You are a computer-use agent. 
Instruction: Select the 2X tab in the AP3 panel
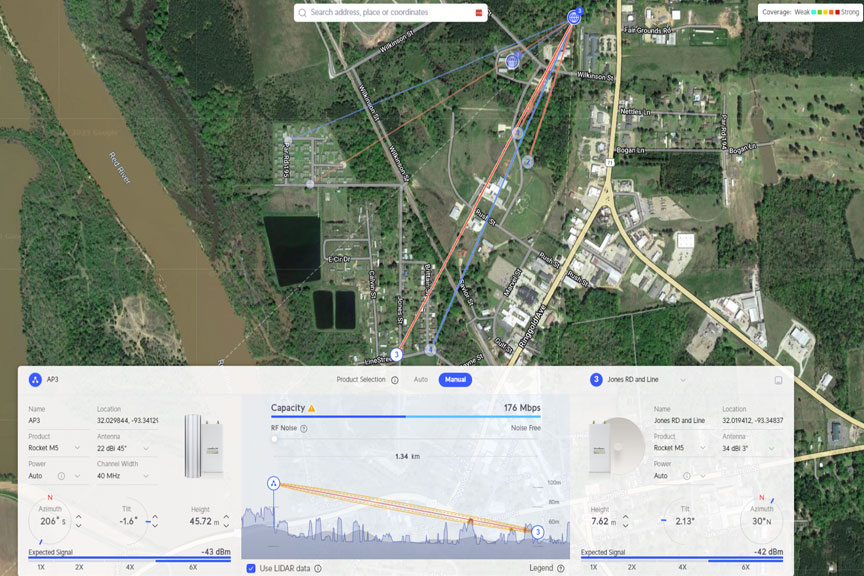pyautogui.click(x=78, y=566)
